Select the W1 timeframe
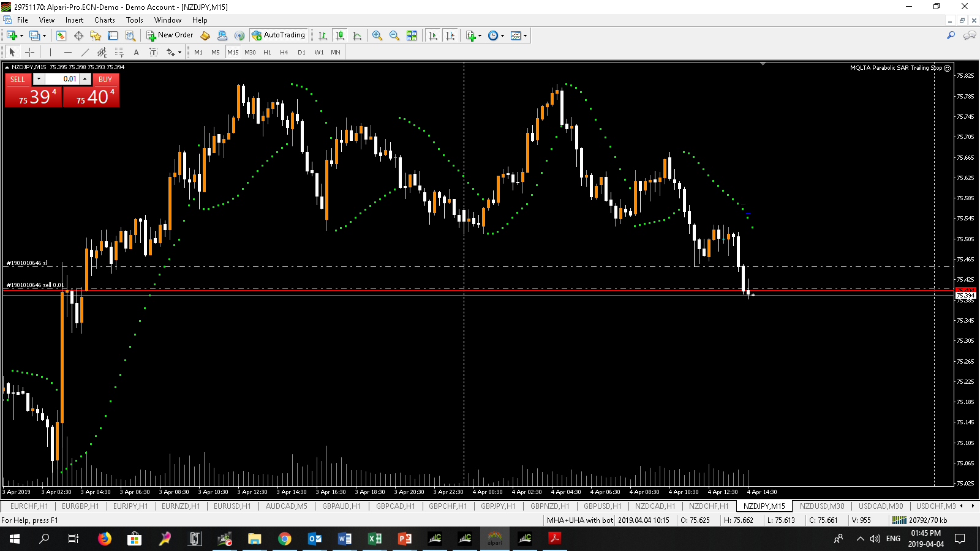This screenshot has height=551, width=980. click(x=319, y=52)
